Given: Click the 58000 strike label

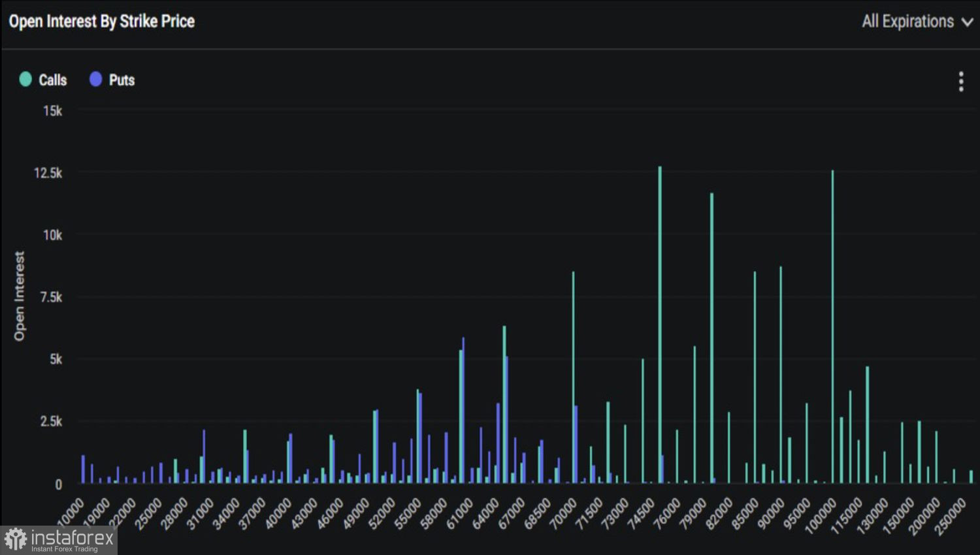Looking at the screenshot, I should (x=434, y=513).
